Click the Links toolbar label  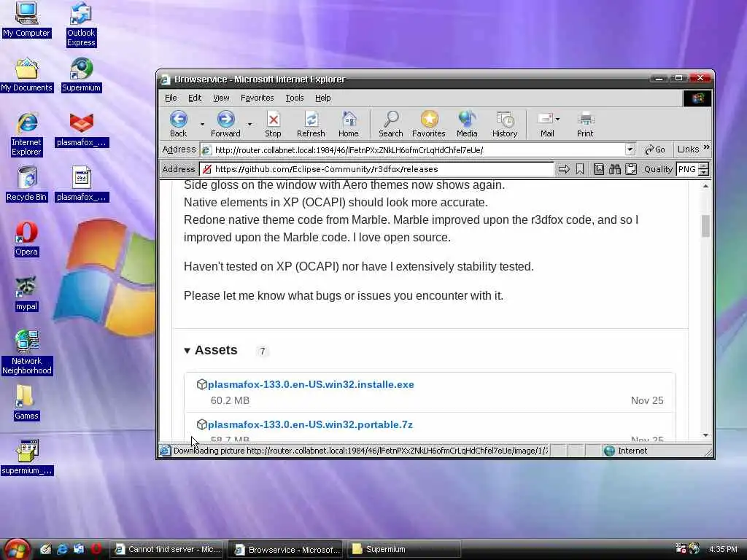688,149
